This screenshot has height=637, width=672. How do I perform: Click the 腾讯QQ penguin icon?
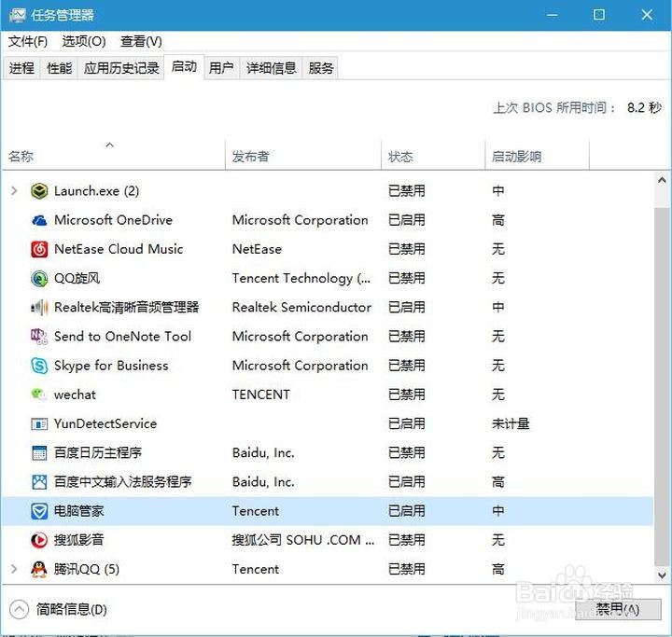coord(39,569)
